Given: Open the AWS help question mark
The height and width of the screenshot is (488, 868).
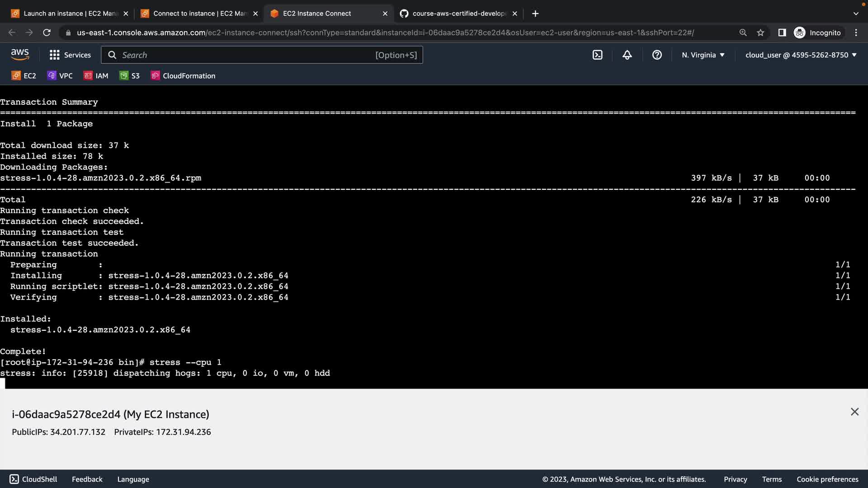Looking at the screenshot, I should pos(657,55).
